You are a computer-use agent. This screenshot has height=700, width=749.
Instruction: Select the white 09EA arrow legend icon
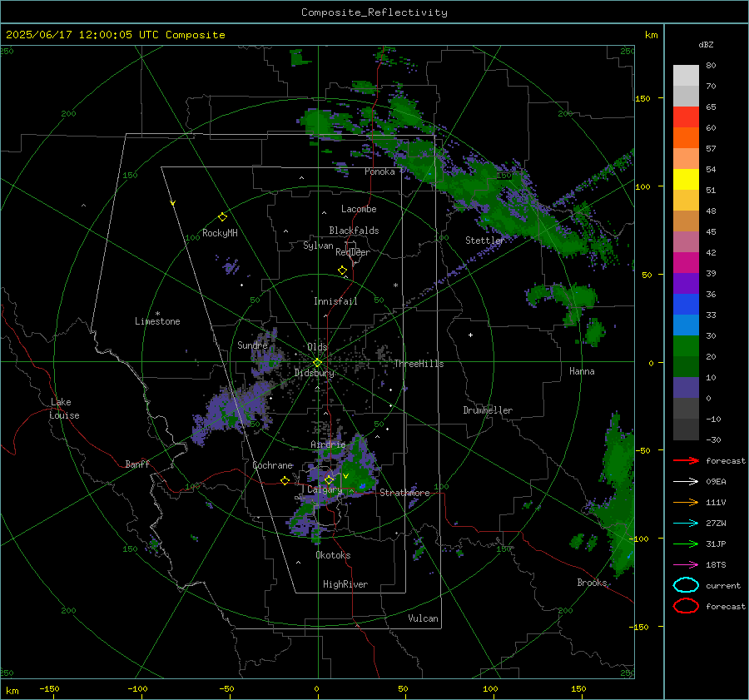686,482
